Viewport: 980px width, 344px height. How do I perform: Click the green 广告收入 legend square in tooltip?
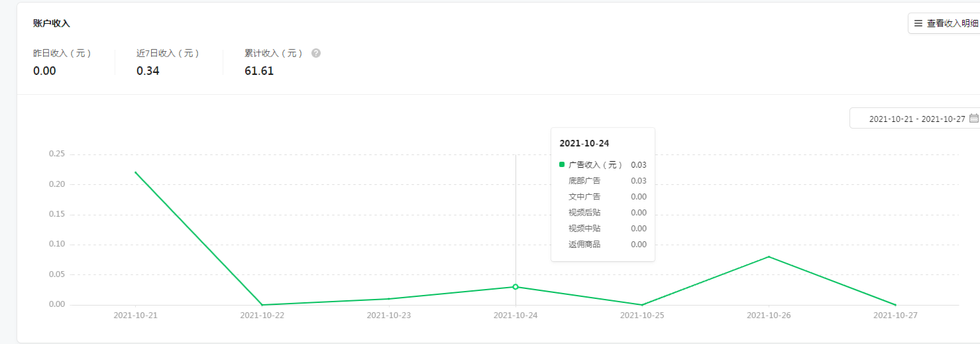click(562, 164)
